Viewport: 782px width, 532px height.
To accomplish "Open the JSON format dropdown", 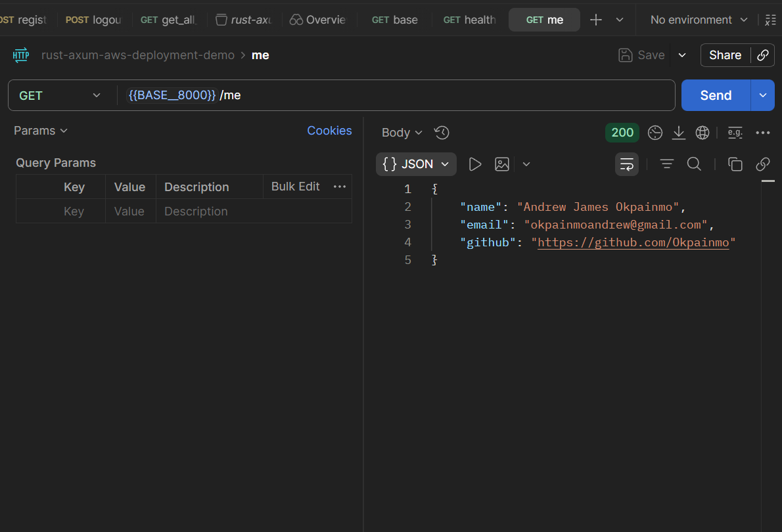I will click(x=416, y=164).
